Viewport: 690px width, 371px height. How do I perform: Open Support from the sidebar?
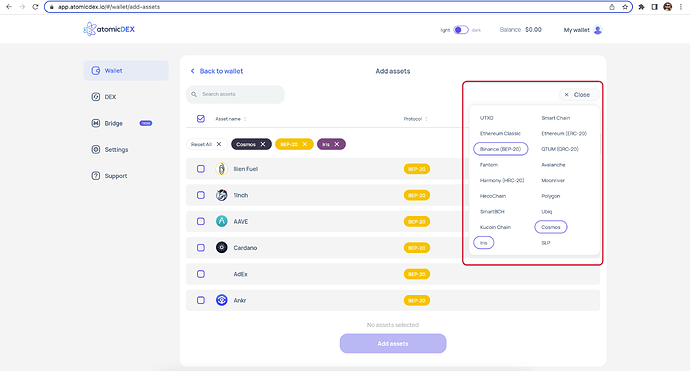tap(109, 176)
